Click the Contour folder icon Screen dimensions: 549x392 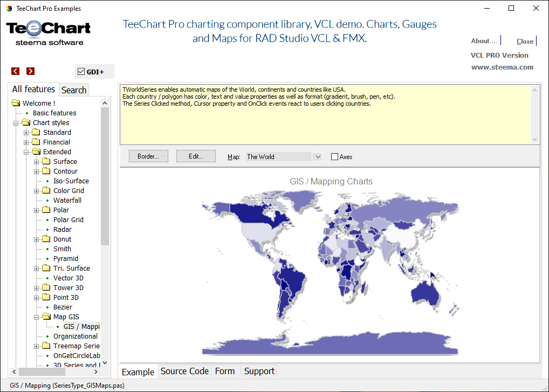click(46, 171)
